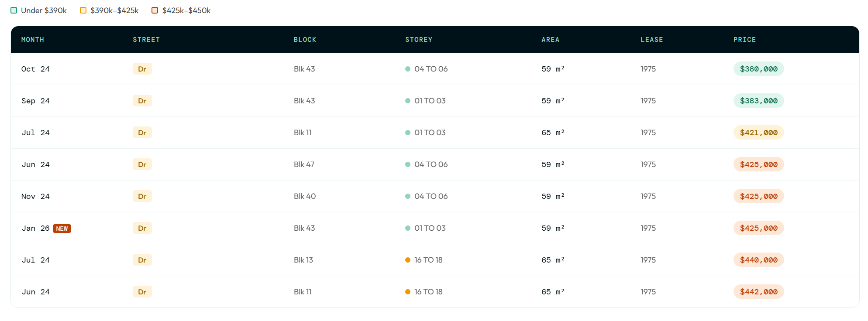Select the $421,000 price pill
The width and height of the screenshot is (868, 321).
pyautogui.click(x=758, y=133)
